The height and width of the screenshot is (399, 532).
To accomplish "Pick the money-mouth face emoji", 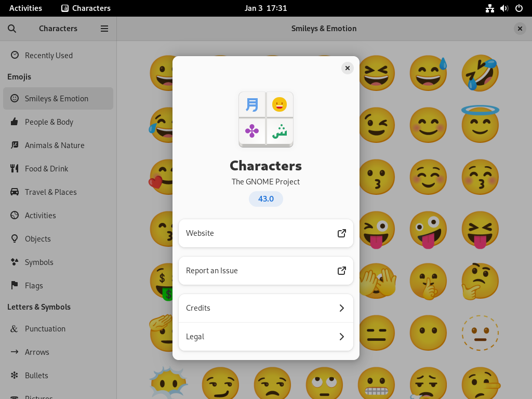I will [162, 282].
